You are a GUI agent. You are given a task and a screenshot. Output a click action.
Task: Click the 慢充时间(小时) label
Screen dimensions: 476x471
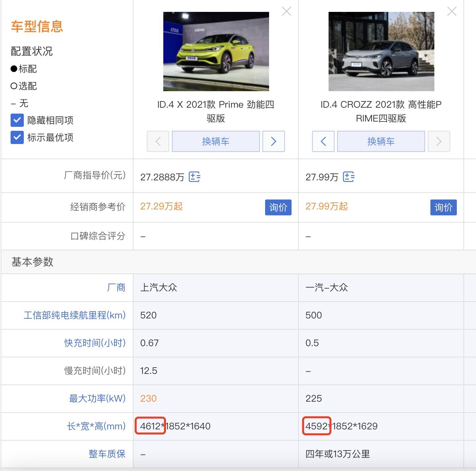pos(95,371)
